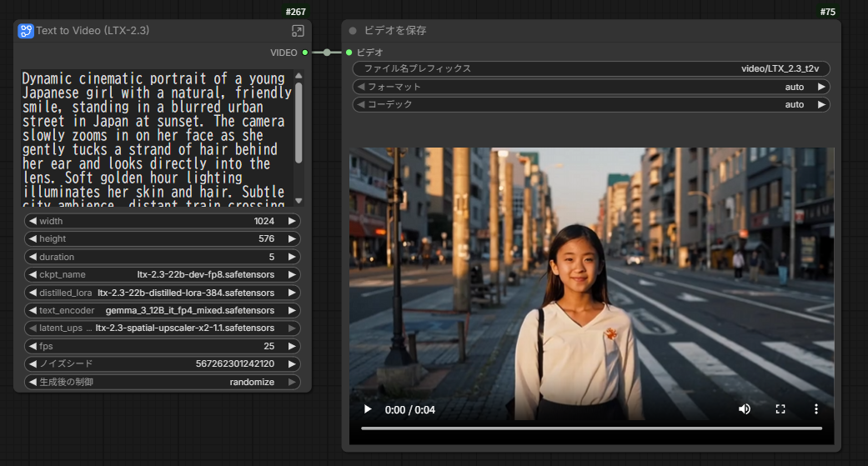Play the generated video preview
The height and width of the screenshot is (466, 868).
point(367,409)
